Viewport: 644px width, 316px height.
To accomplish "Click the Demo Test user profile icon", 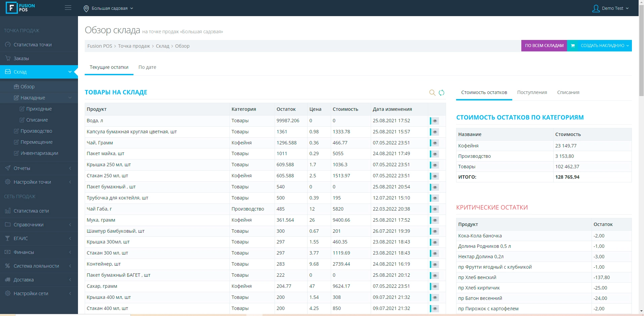I will (596, 8).
